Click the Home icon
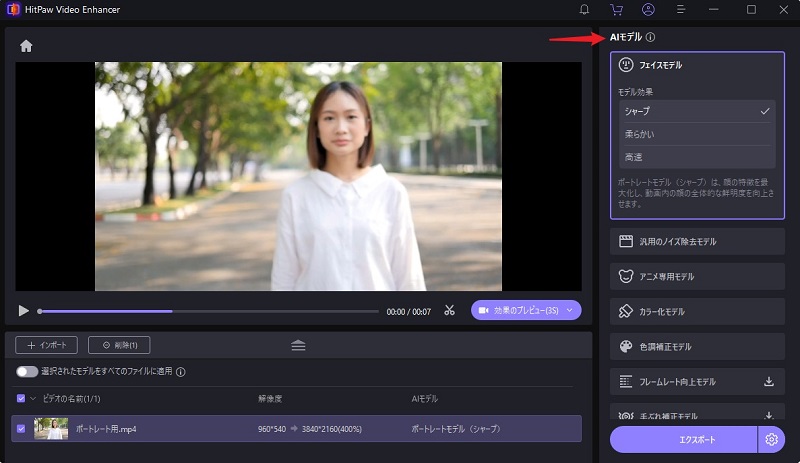 pyautogui.click(x=26, y=46)
